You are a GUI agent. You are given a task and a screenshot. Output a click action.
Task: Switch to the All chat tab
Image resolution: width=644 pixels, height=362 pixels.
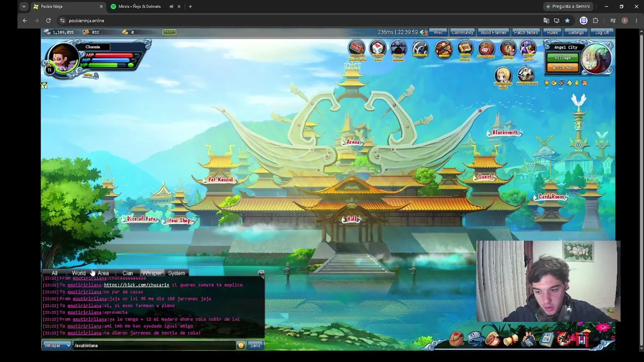[x=54, y=273]
